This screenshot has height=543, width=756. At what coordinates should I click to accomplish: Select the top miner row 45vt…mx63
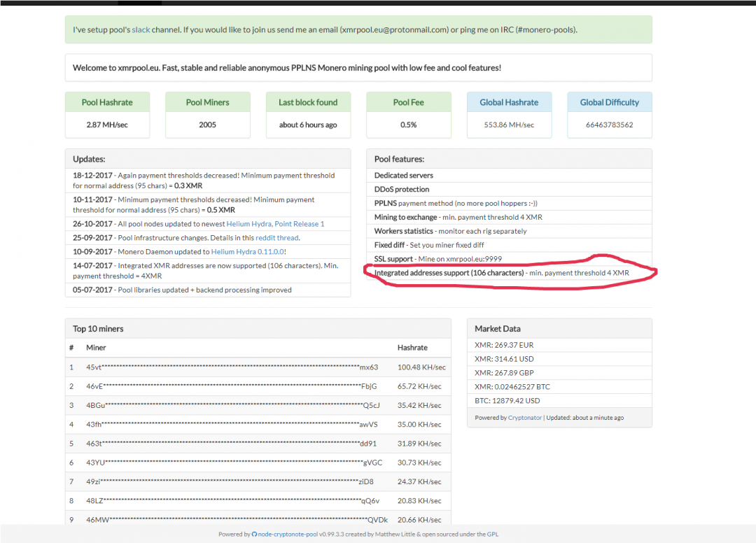point(231,367)
